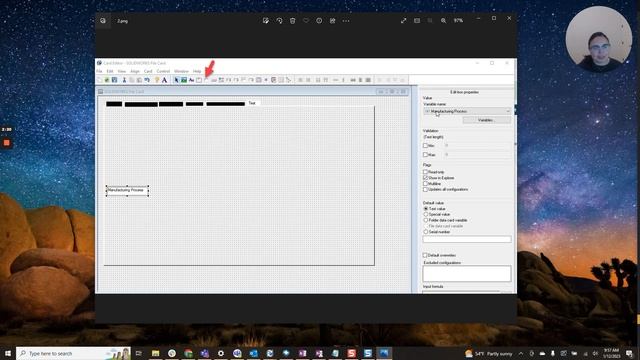Viewport: 640px width, 360px height.
Task: Click the Open card toolbar icon
Action: click(x=107, y=80)
